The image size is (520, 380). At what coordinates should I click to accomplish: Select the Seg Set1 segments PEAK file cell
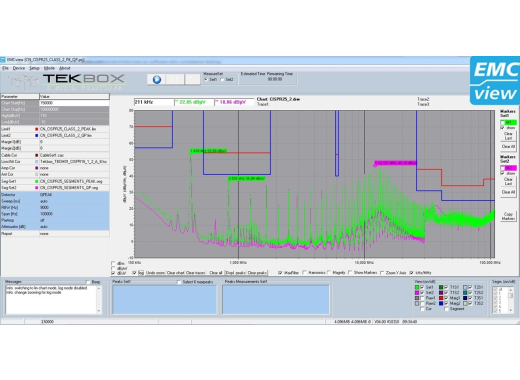tap(74, 181)
